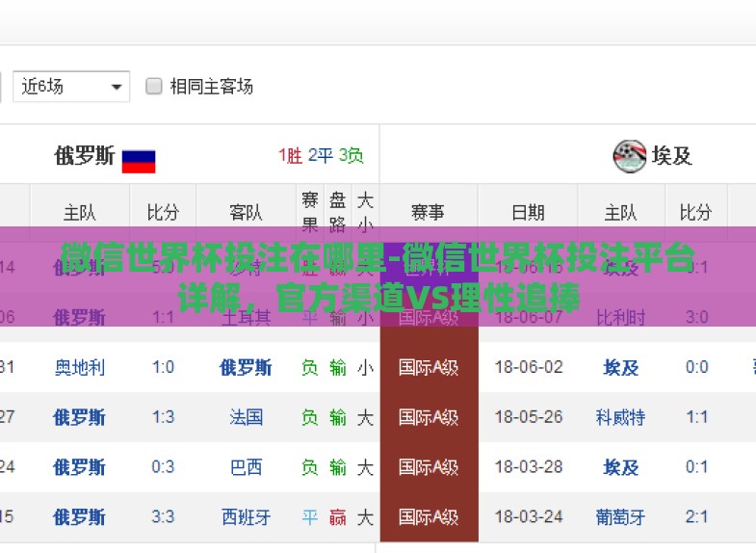Click the Russian flag icon
The height and width of the screenshot is (553, 756).
tap(139, 161)
